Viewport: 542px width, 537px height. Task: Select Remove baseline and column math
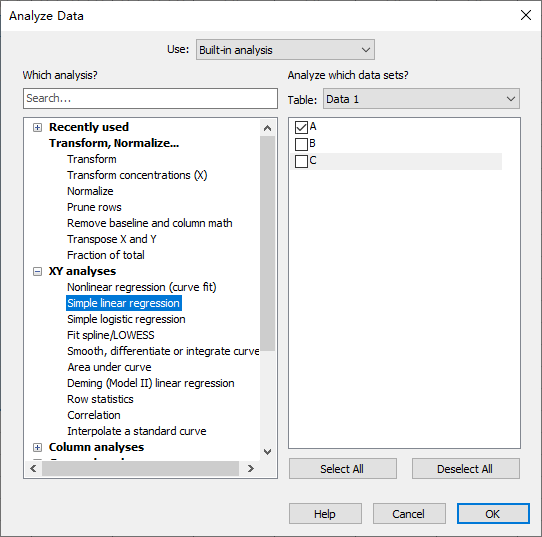[150, 223]
